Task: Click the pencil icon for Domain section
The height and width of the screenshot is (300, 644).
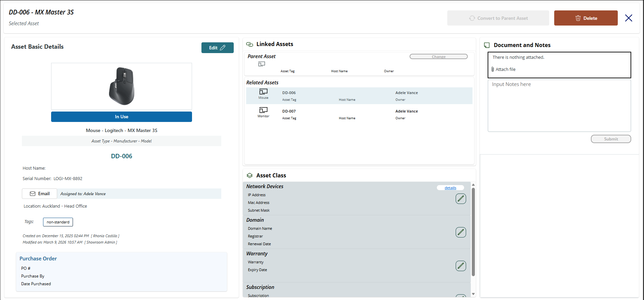Action: coord(461,232)
